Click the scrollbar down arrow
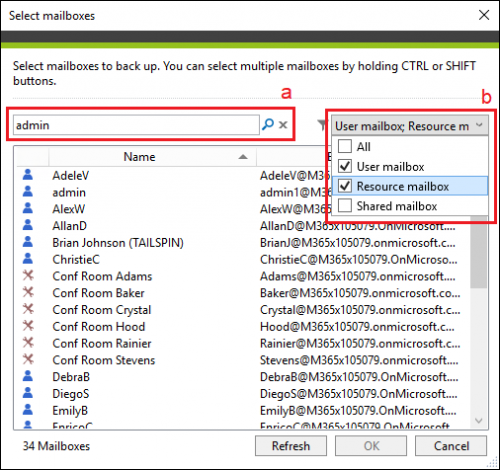Screen dimensions: 500x470 (x=479, y=421)
